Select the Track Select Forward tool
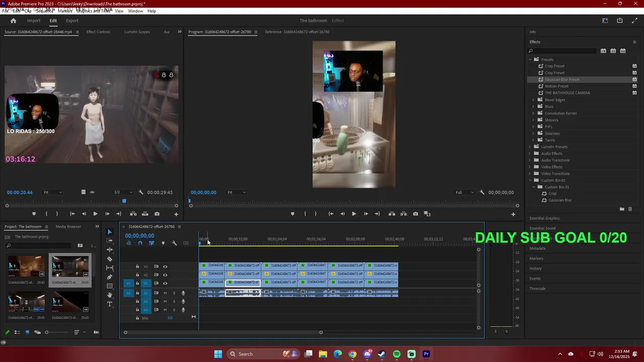This screenshot has height=362, width=644. pos(110,241)
